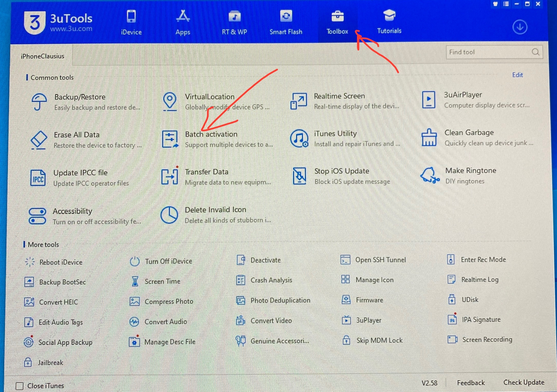Switch to the Smart Flash tab
Screen dimensions: 557x392
point(286,23)
